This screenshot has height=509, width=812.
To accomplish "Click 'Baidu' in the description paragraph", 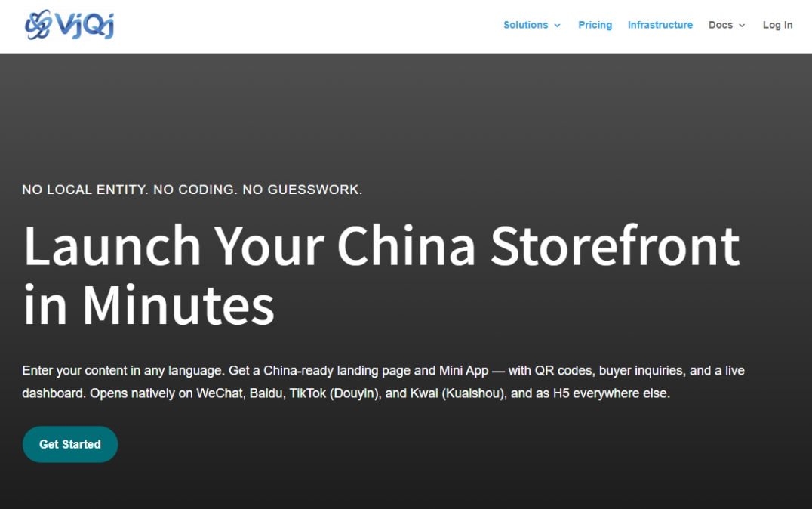I will 266,393.
